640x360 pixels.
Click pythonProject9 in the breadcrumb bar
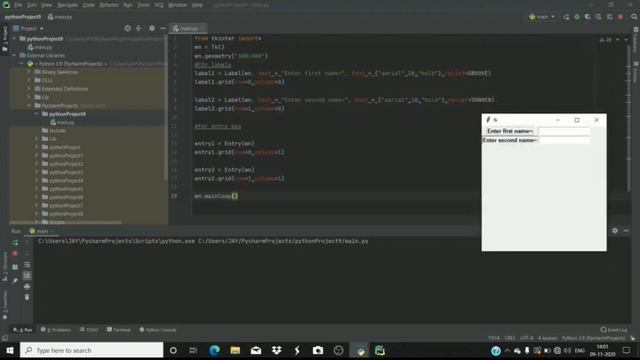(23, 17)
